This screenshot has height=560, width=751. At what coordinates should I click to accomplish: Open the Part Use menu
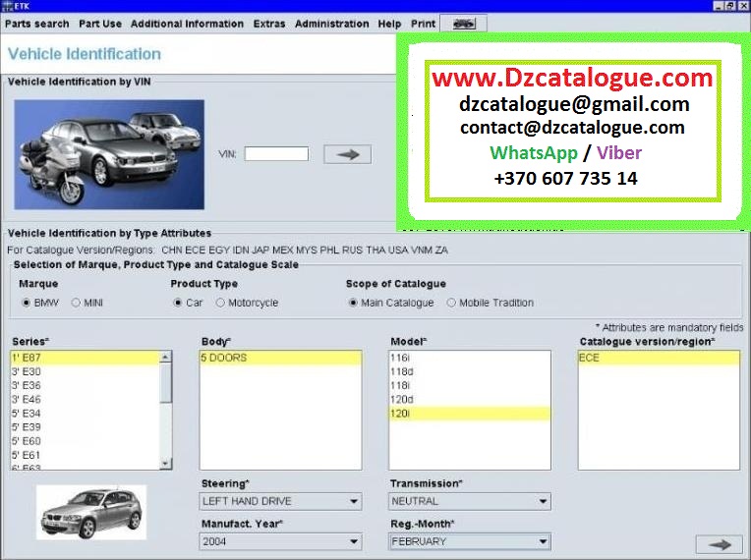point(100,24)
